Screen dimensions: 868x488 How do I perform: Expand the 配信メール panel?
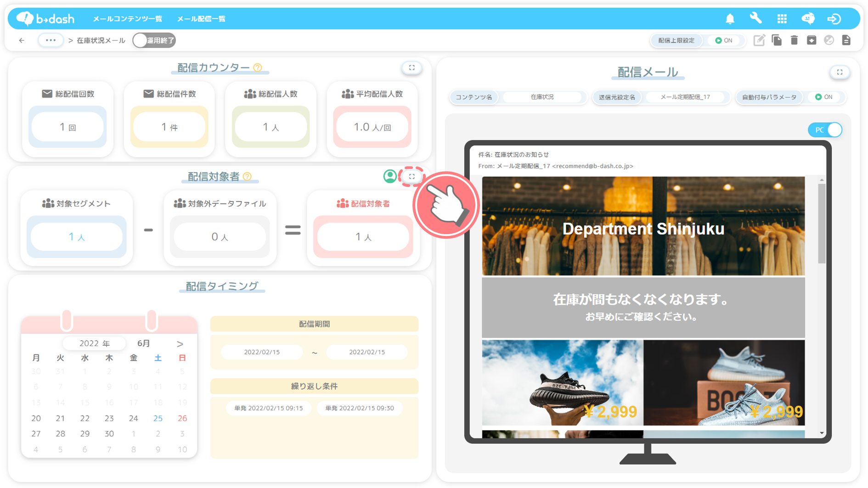point(840,72)
